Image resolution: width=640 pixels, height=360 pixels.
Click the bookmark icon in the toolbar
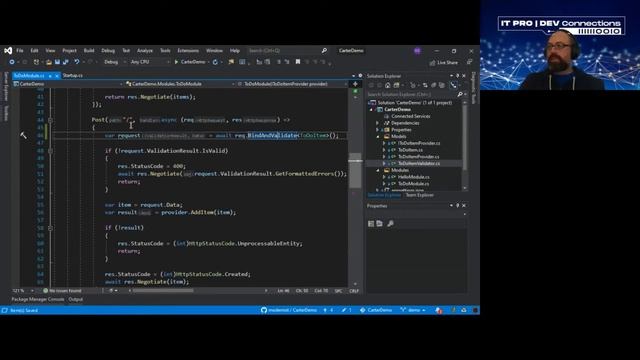[x=298, y=62]
